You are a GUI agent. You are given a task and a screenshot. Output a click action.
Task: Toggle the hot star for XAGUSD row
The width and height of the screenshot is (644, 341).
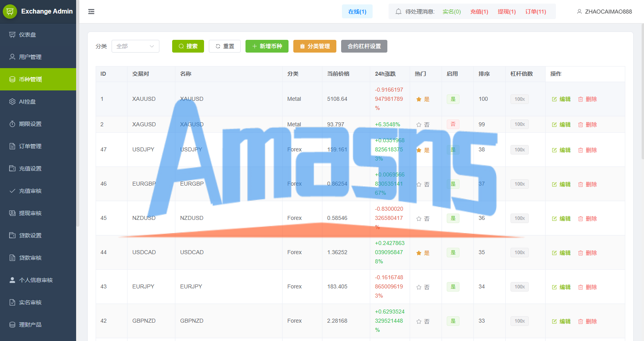(x=419, y=125)
